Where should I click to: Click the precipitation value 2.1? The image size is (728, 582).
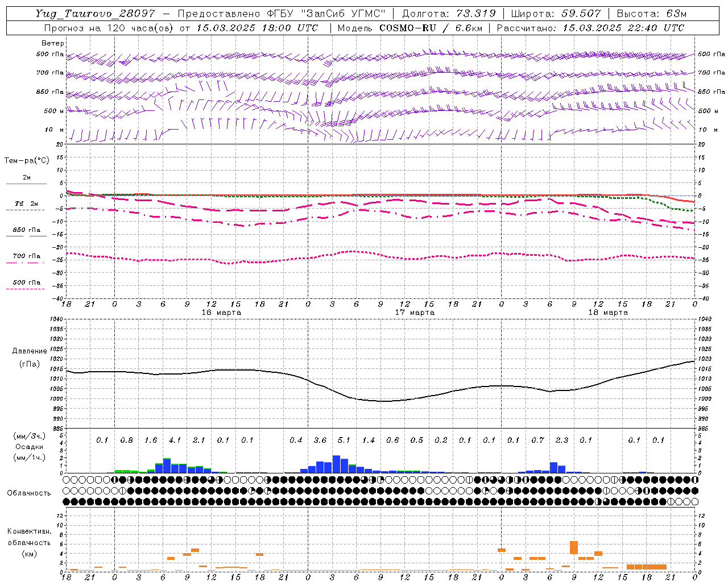(x=199, y=440)
